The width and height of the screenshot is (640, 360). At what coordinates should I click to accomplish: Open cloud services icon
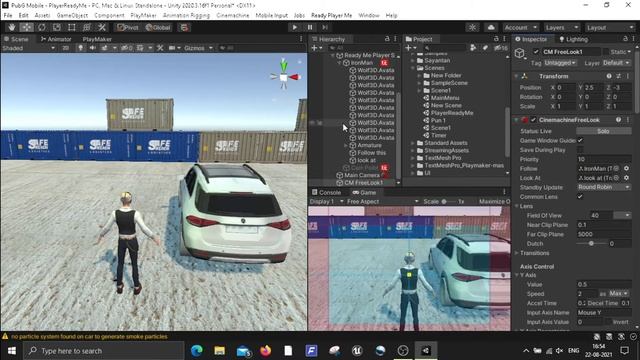pyautogui.click(x=491, y=27)
